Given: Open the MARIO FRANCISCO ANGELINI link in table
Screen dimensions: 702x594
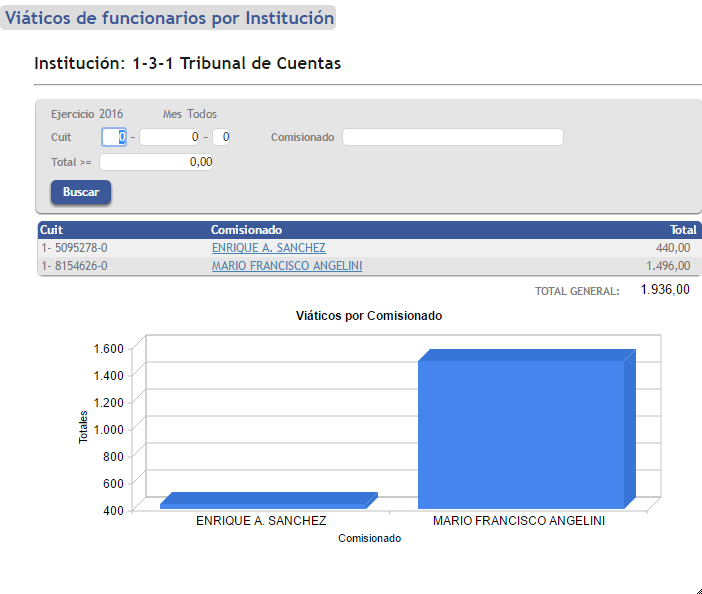Looking at the screenshot, I should 286,266.
